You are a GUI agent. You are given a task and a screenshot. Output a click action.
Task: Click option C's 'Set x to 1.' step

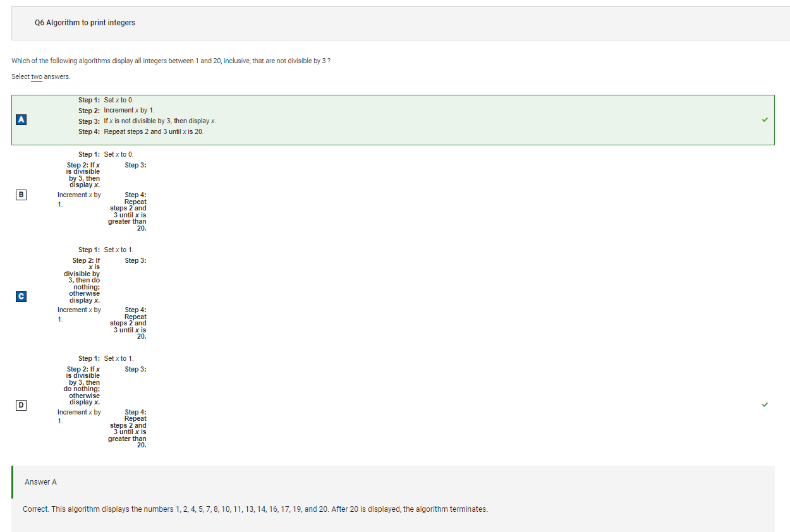click(119, 250)
